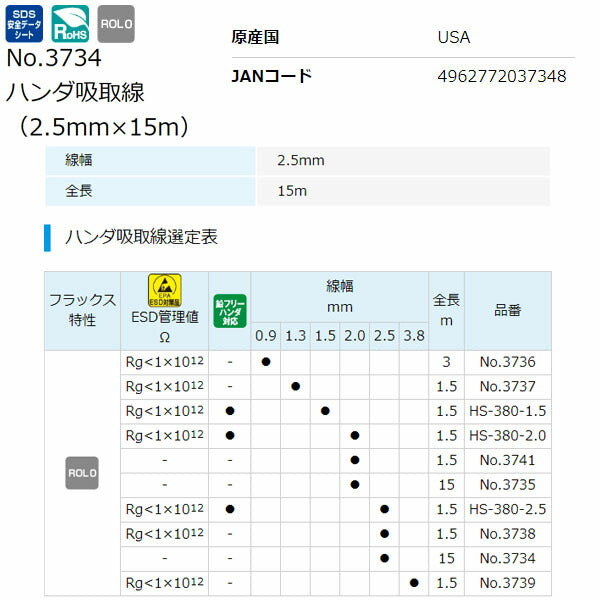Click part number No.3741
The width and height of the screenshot is (600, 600).
click(507, 460)
